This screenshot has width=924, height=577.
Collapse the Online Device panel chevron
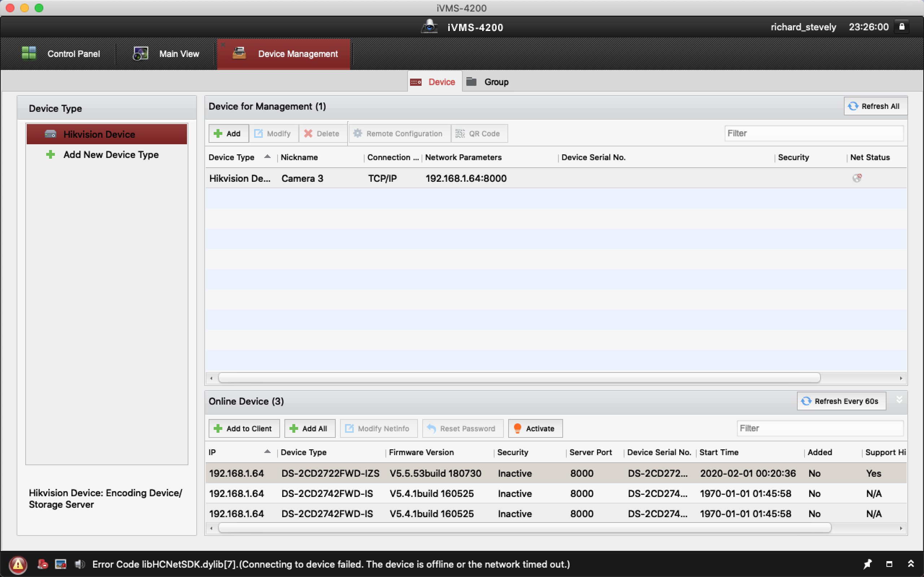pyautogui.click(x=899, y=399)
